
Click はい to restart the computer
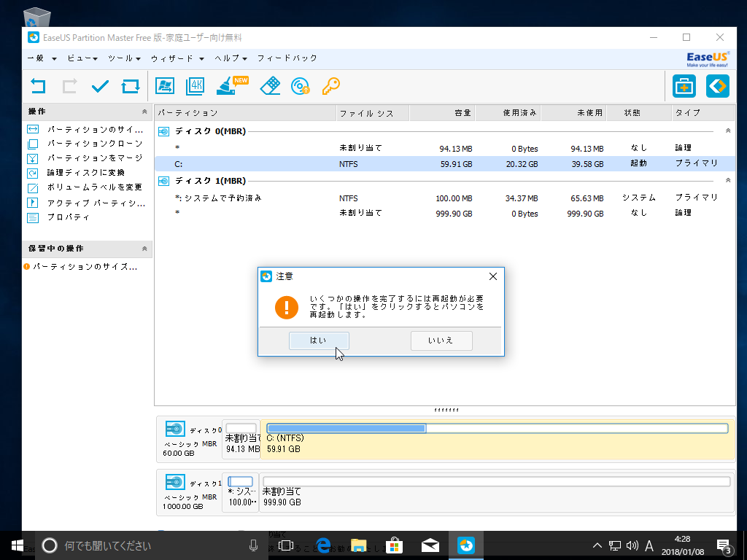click(x=319, y=341)
